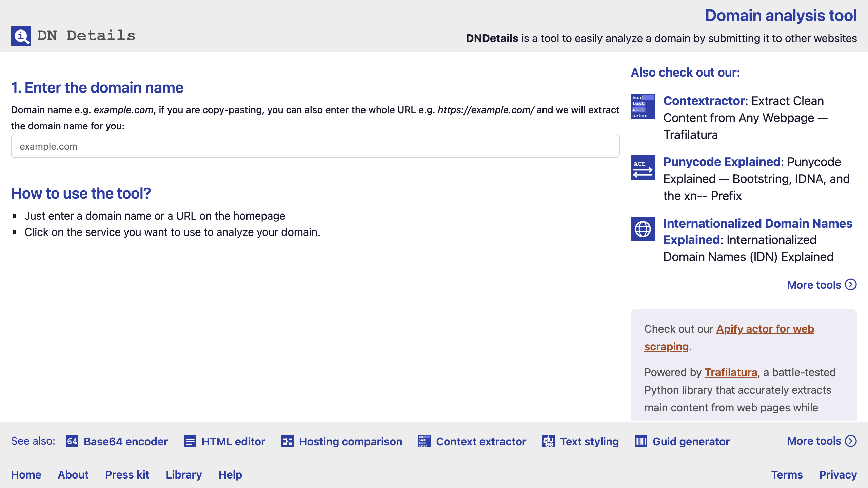Click the Hosting comparison icon
The width and height of the screenshot is (868, 488).
click(x=287, y=441)
